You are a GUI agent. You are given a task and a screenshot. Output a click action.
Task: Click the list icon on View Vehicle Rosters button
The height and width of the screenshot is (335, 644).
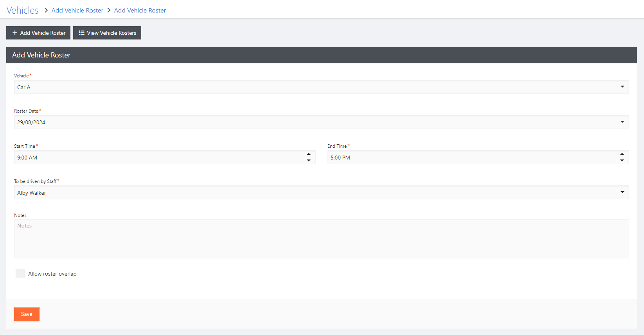(82, 33)
